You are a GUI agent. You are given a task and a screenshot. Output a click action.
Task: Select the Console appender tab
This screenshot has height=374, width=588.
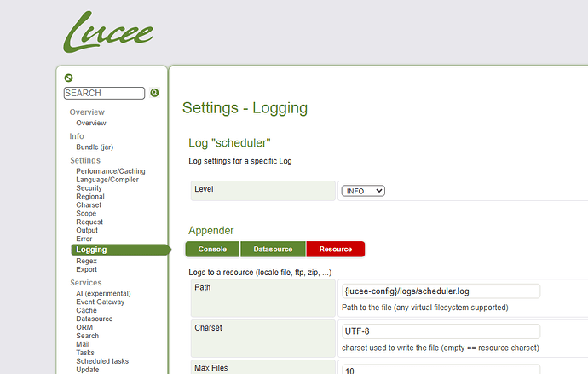[x=212, y=250]
